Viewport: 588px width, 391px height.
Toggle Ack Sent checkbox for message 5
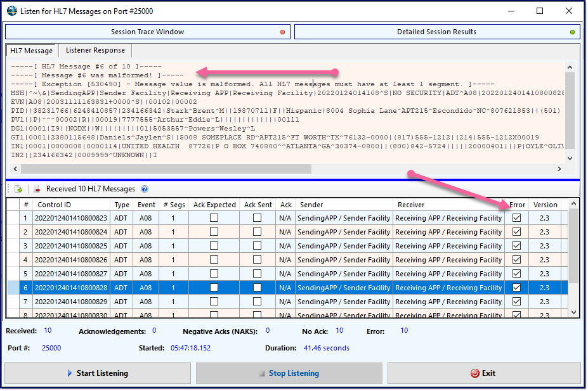point(257,274)
